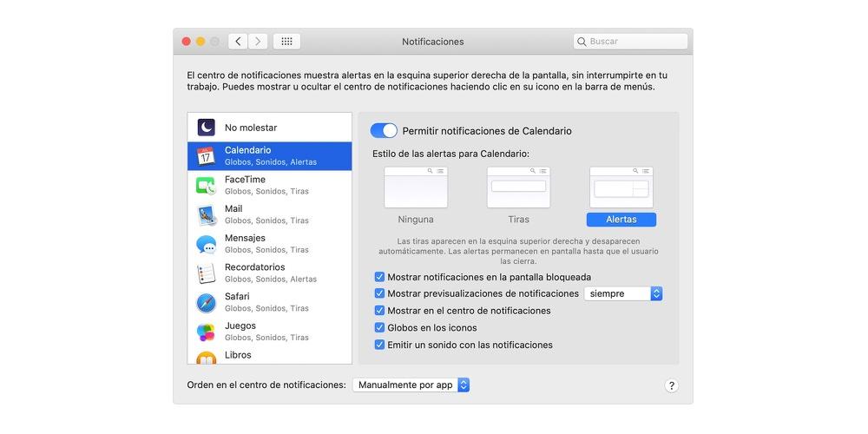Open help with the question mark button
The image size is (868, 434).
(671, 386)
